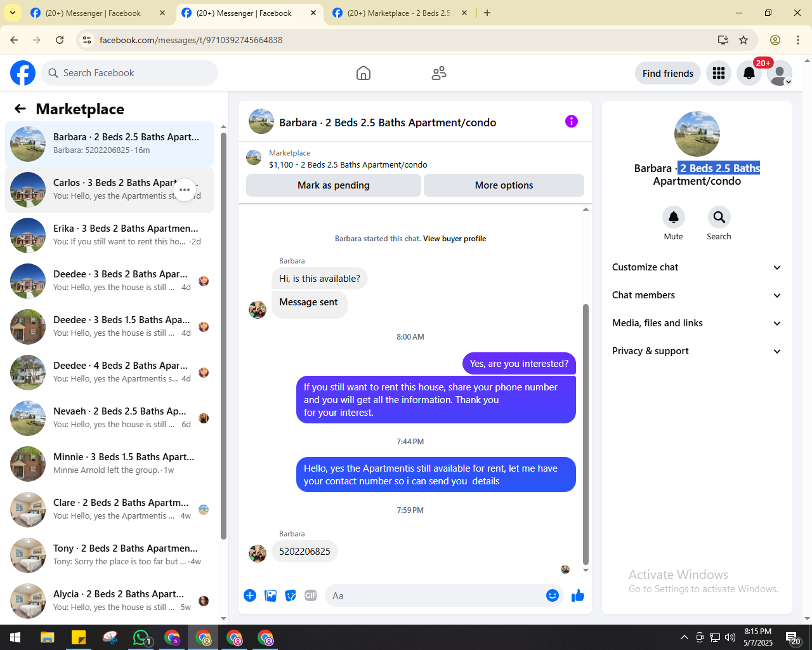Open $1,100 Marketplace listing link
This screenshot has width=812, height=650.
[x=348, y=164]
